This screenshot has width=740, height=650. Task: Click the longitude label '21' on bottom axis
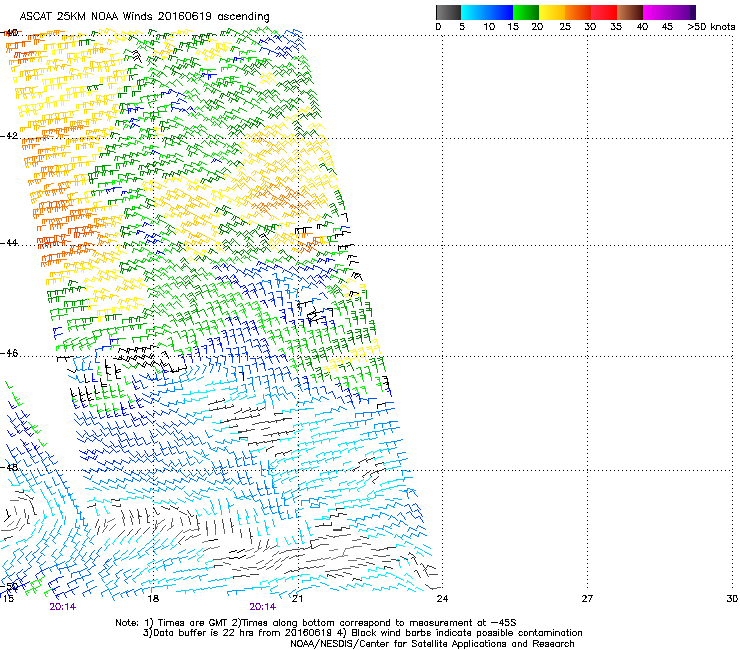coord(297,599)
